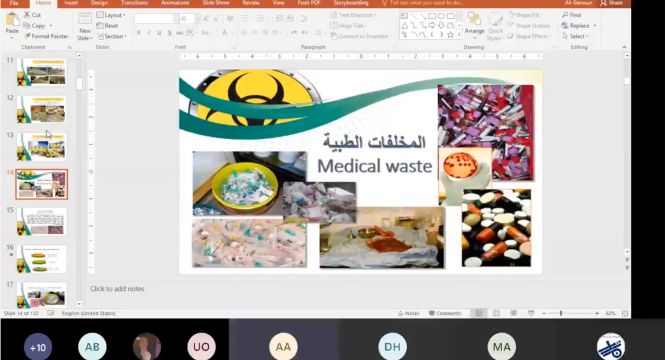665x360 pixels.
Task: Switch to the Slide Show tab
Action: tap(216, 3)
